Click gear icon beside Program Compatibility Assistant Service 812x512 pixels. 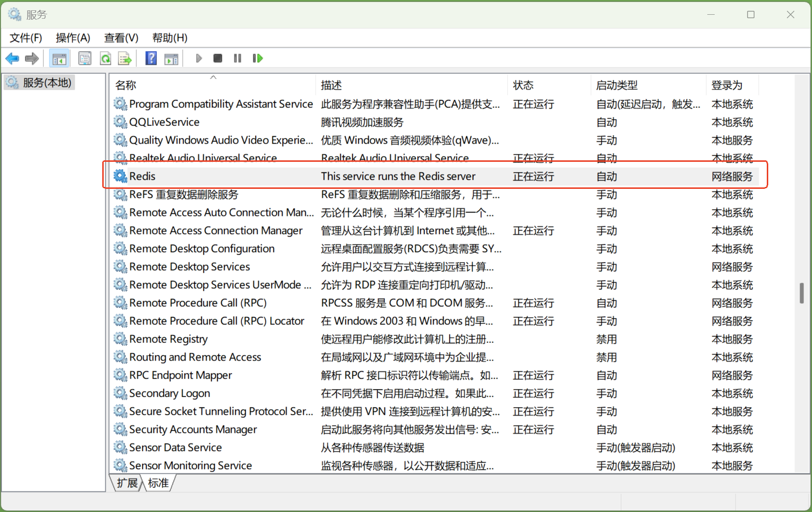tap(120, 103)
